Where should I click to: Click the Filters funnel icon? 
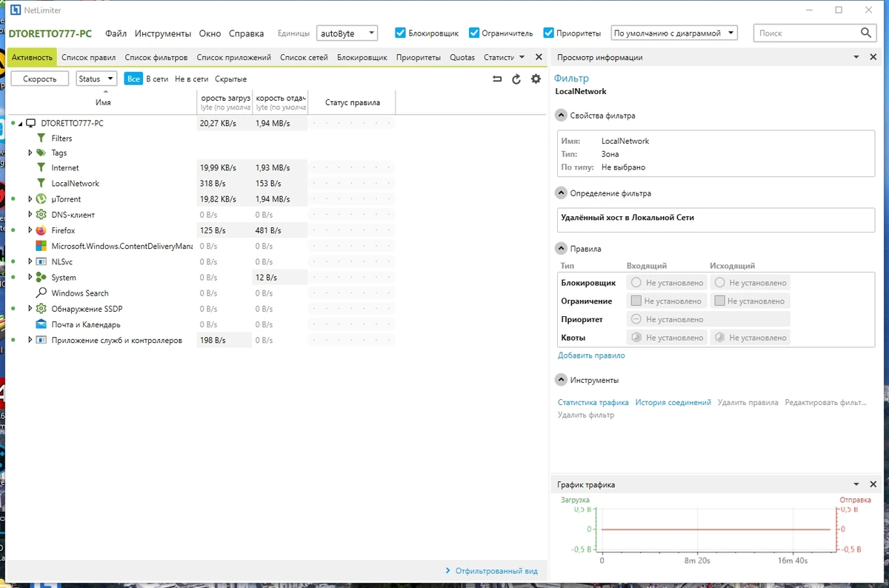pos(41,138)
